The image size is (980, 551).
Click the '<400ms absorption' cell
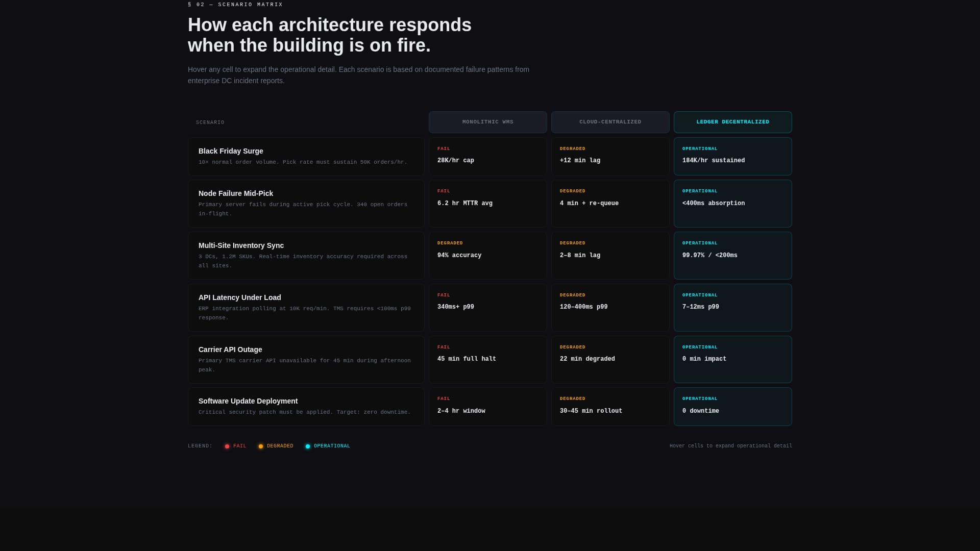pyautogui.click(x=732, y=204)
